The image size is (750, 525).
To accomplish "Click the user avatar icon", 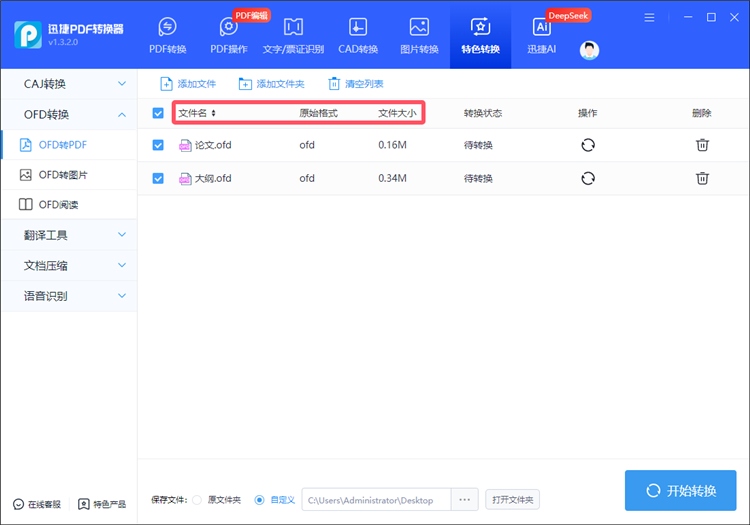I will 589,50.
